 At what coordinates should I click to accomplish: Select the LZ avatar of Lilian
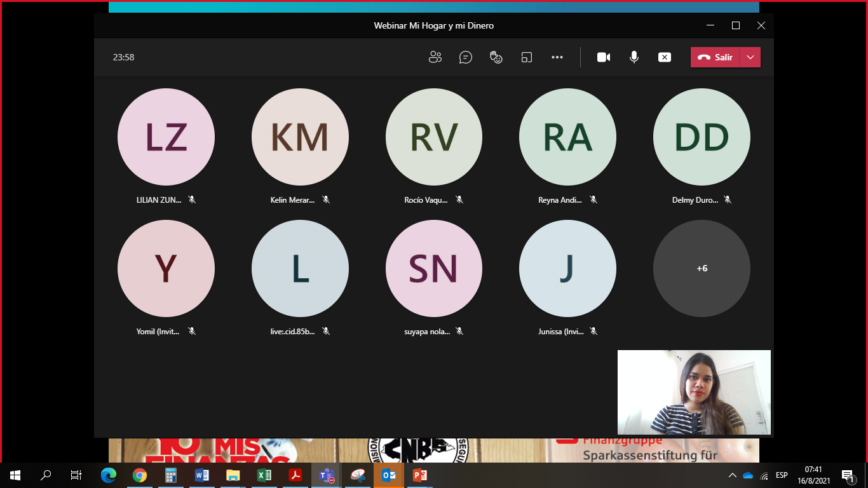click(x=166, y=137)
